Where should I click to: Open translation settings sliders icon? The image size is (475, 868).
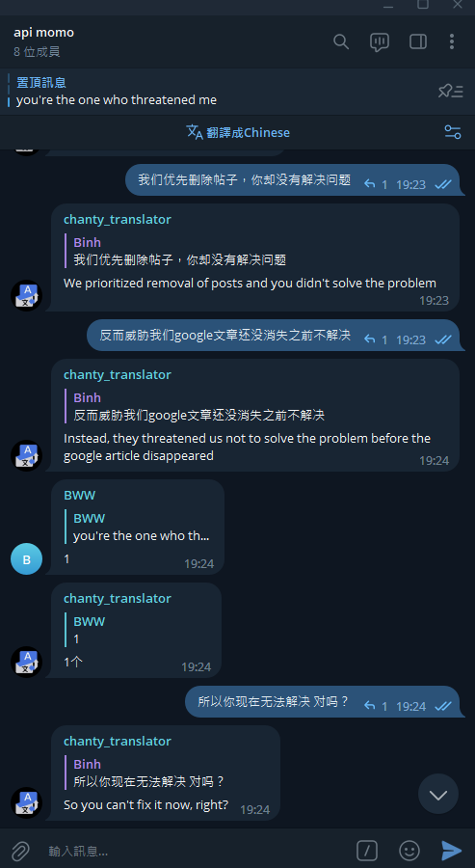click(x=452, y=132)
